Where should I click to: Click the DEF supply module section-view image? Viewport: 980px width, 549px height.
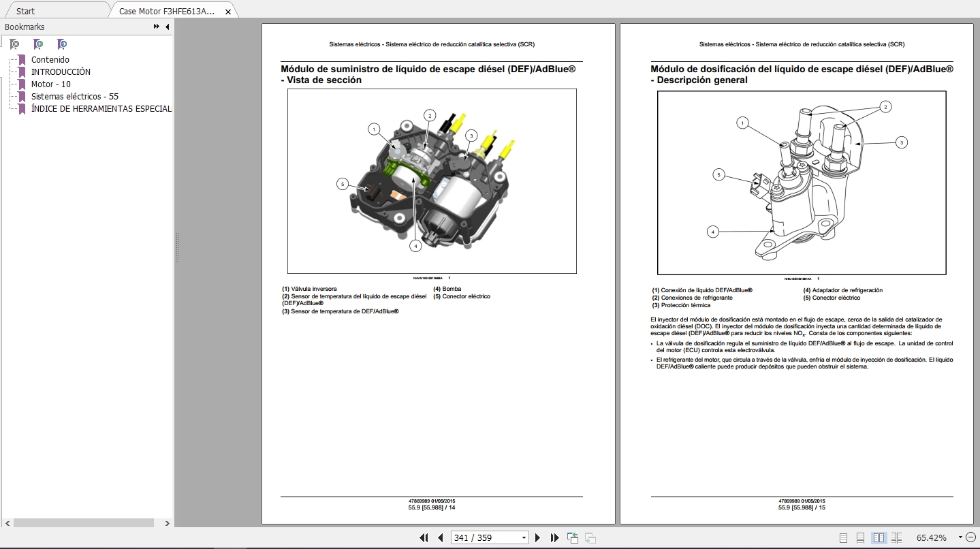pos(432,181)
